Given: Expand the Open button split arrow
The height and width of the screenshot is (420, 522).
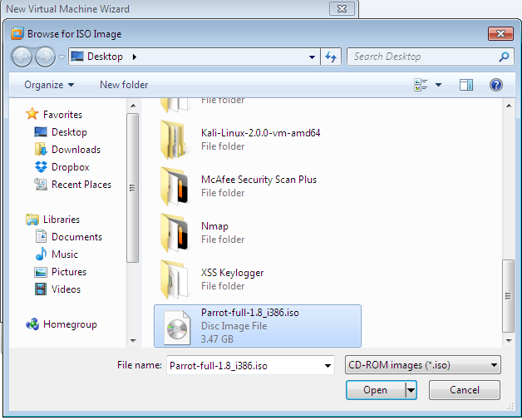Looking at the screenshot, I should pos(411,390).
